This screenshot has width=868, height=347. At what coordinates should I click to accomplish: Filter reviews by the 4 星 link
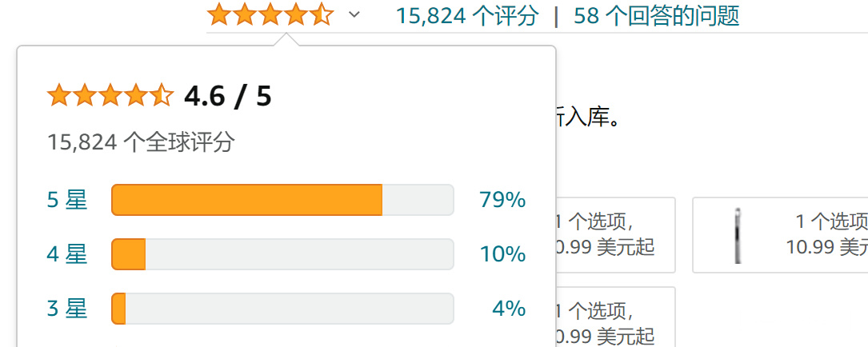tap(67, 254)
